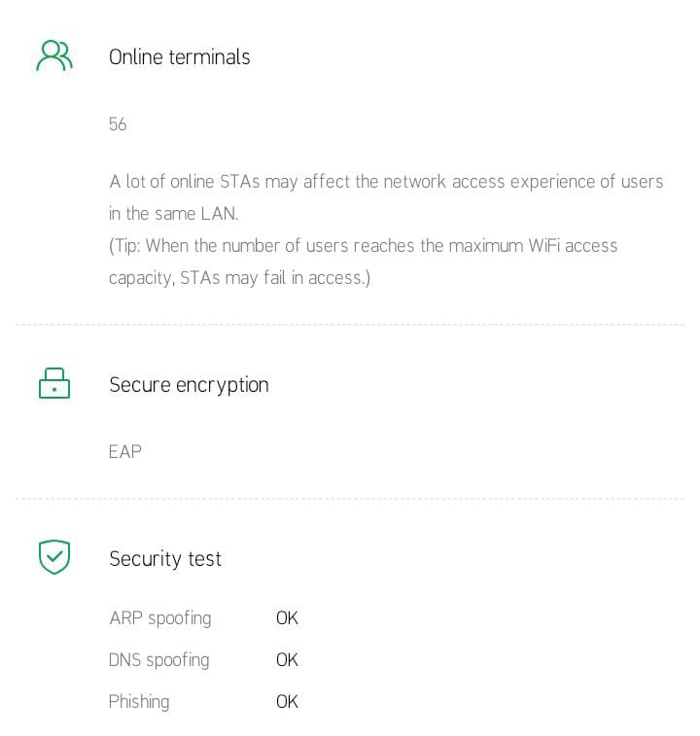Click the Secure encryption padlock icon
The height and width of the screenshot is (736, 700).
pos(54,384)
